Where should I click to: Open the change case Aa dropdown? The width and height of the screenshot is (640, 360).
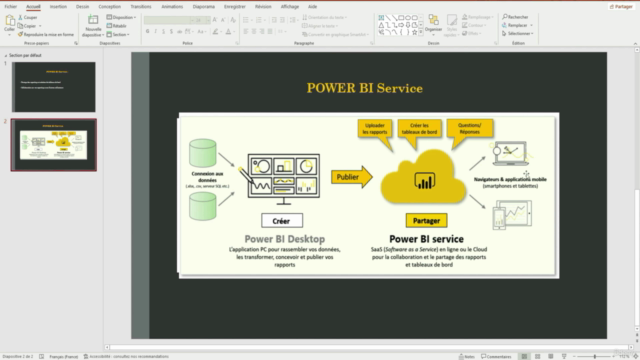pyautogui.click(x=201, y=31)
